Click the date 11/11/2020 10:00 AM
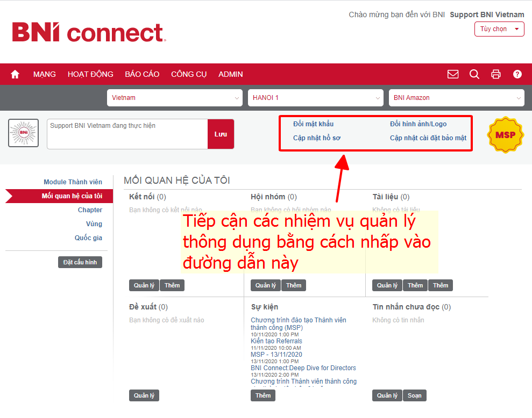This screenshot has width=532, height=418. [x=276, y=348]
